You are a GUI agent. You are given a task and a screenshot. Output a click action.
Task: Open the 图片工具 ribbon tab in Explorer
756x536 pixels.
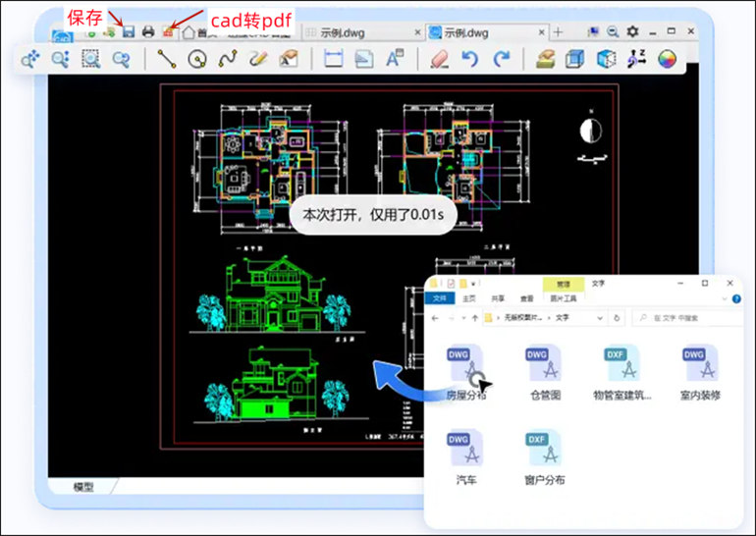tap(564, 298)
